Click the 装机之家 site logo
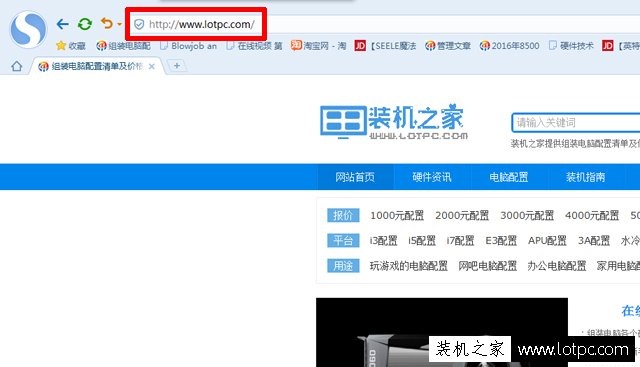Image resolution: width=640 pixels, height=367 pixels. pyautogui.click(x=394, y=122)
